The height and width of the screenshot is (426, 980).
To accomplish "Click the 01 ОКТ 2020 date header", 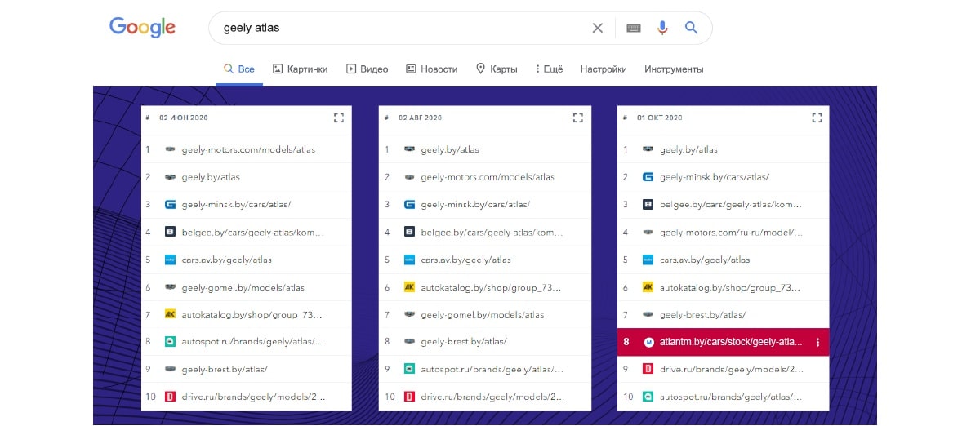I will click(x=660, y=118).
